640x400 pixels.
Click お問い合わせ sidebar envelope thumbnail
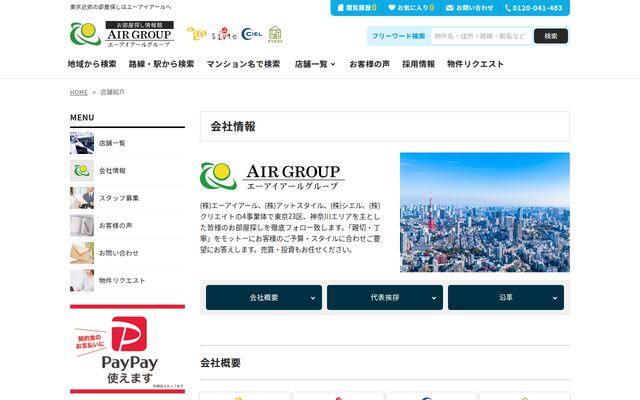[x=82, y=253]
